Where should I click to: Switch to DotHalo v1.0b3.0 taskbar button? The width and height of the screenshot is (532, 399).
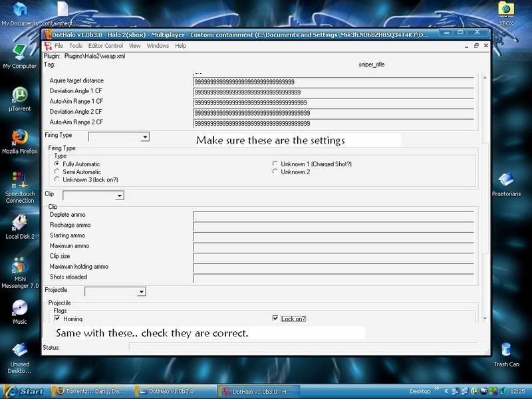tap(174, 391)
